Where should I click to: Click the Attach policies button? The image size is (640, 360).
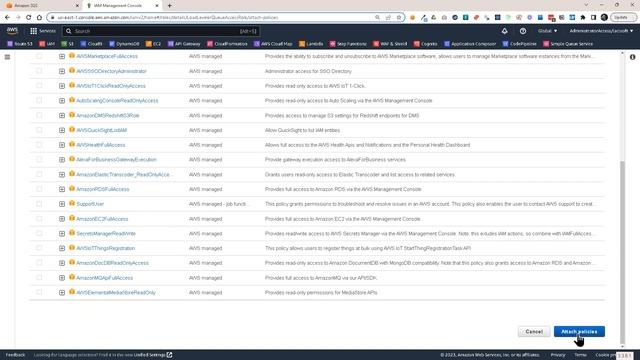[579, 331]
